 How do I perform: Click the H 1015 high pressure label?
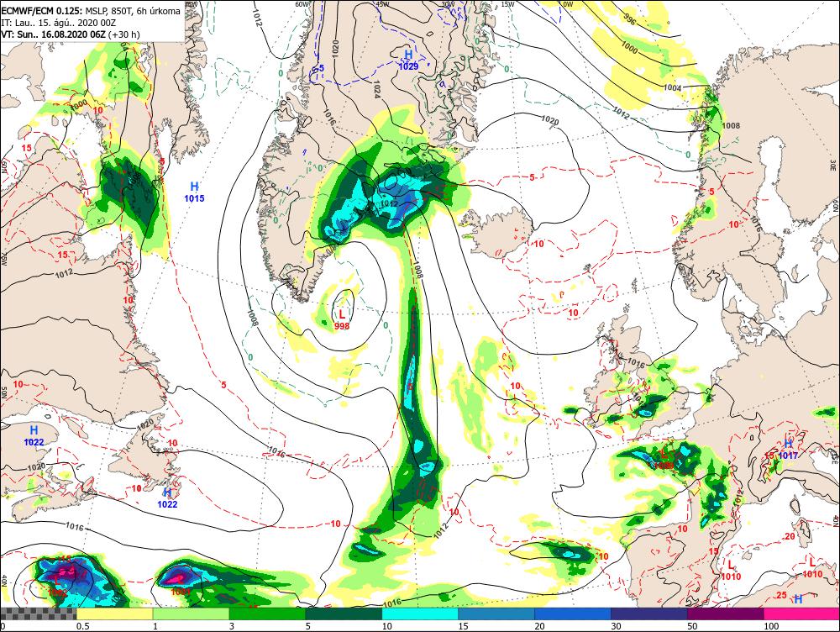coord(195,192)
